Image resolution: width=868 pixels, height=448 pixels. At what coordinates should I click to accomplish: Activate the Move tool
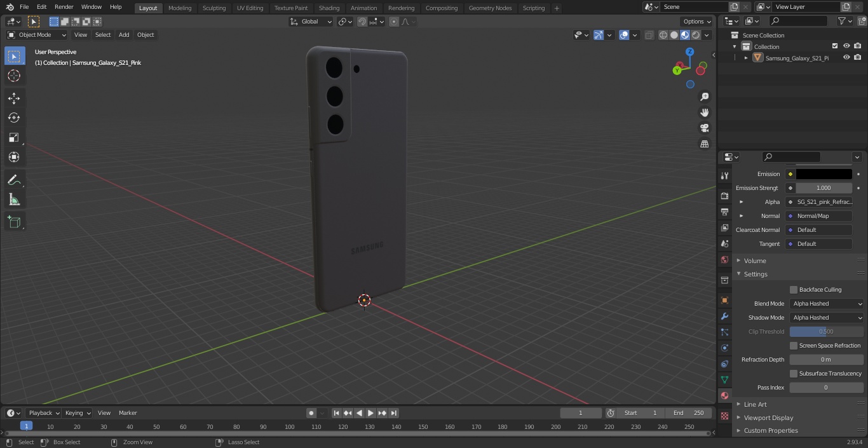pos(14,98)
